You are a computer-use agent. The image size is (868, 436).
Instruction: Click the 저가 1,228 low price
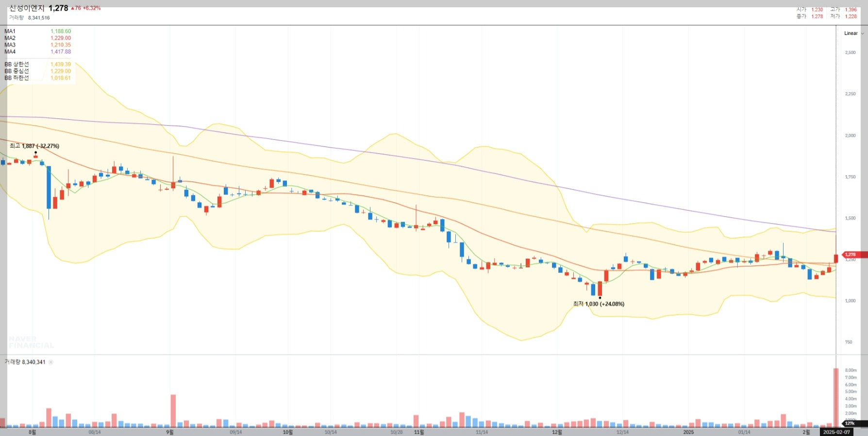point(843,16)
